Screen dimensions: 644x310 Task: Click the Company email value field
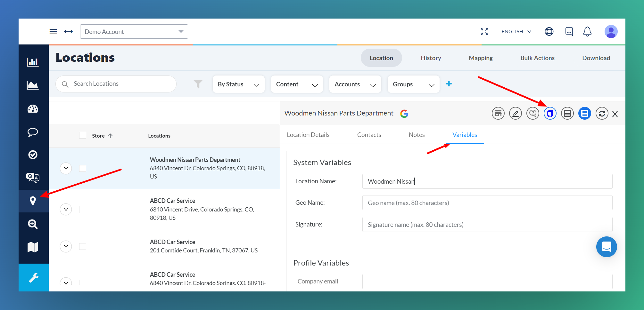pos(487,282)
